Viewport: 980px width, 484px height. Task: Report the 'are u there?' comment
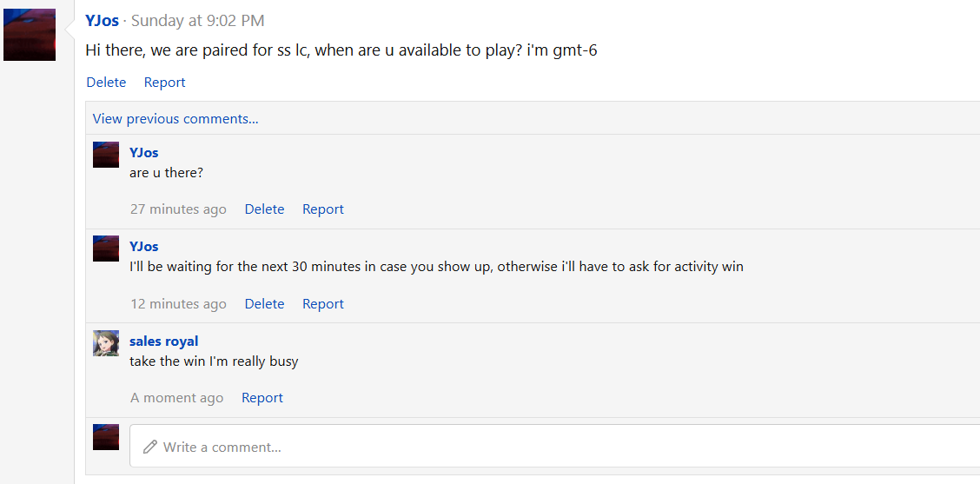(322, 209)
